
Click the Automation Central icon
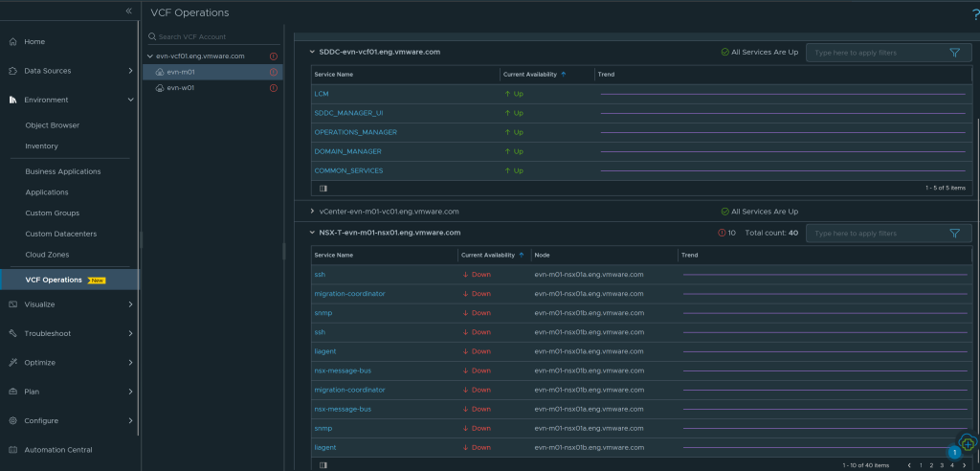tap(12, 450)
